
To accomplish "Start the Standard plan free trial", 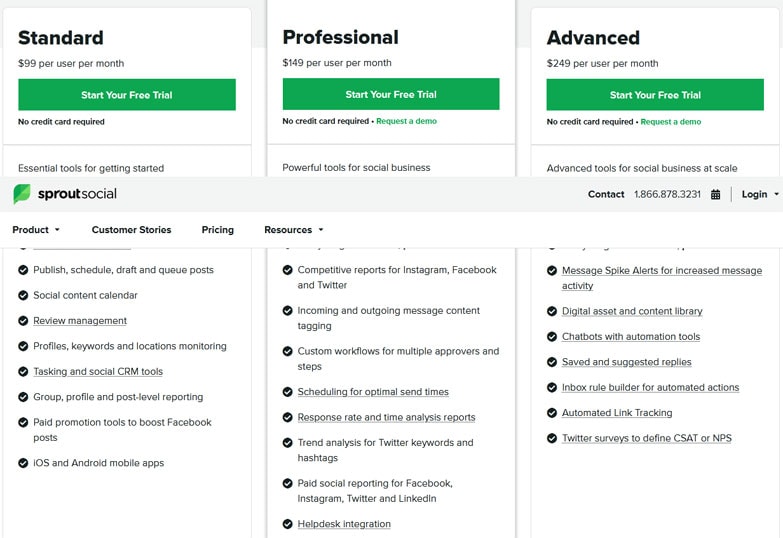I will tap(127, 95).
